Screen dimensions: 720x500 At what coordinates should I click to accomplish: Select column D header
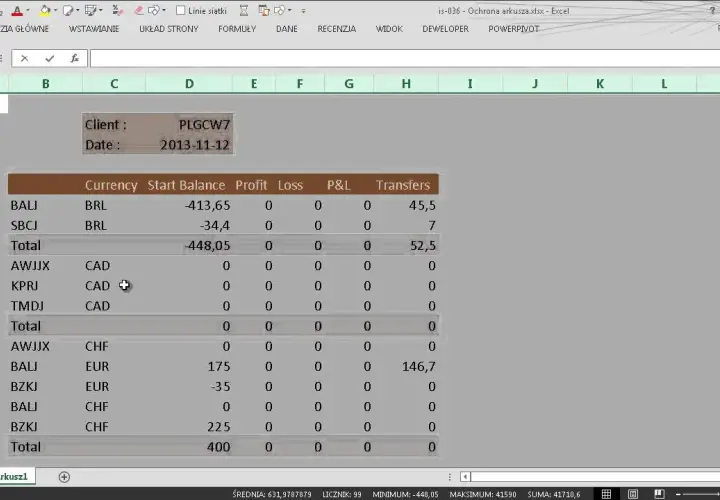click(x=189, y=84)
